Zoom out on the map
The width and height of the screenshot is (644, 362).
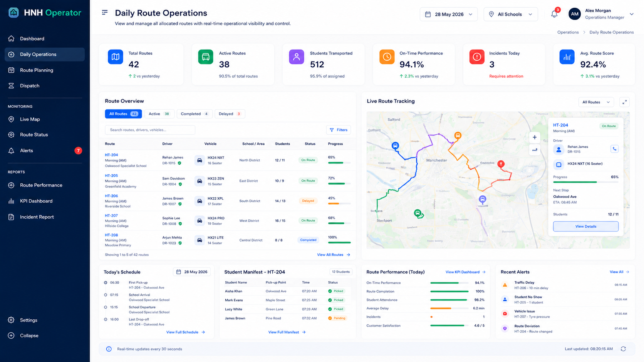pos(535,150)
